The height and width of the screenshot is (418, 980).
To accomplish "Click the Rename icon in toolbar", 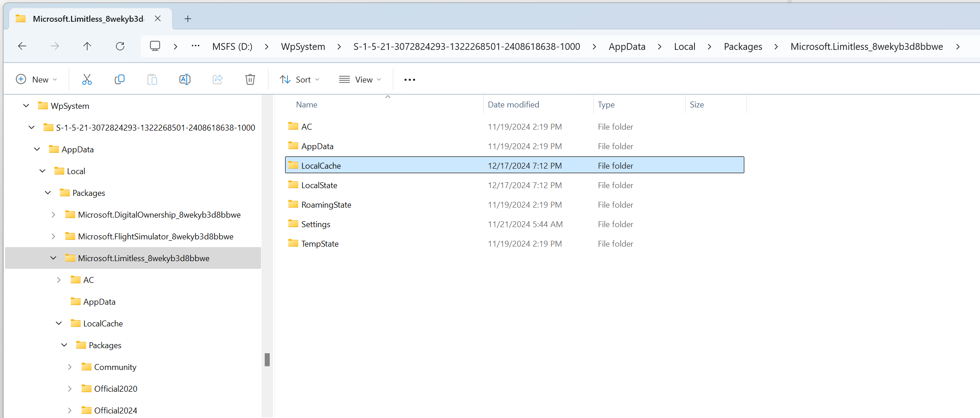I will pyautogui.click(x=185, y=80).
